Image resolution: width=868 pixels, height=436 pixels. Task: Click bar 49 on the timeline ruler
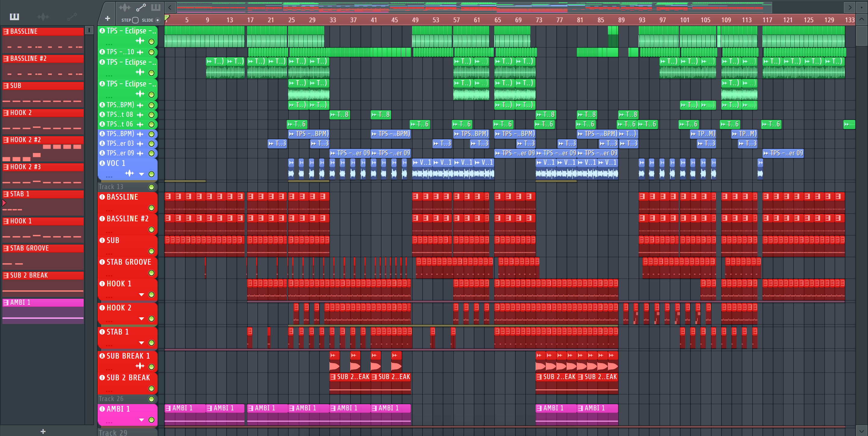click(415, 20)
